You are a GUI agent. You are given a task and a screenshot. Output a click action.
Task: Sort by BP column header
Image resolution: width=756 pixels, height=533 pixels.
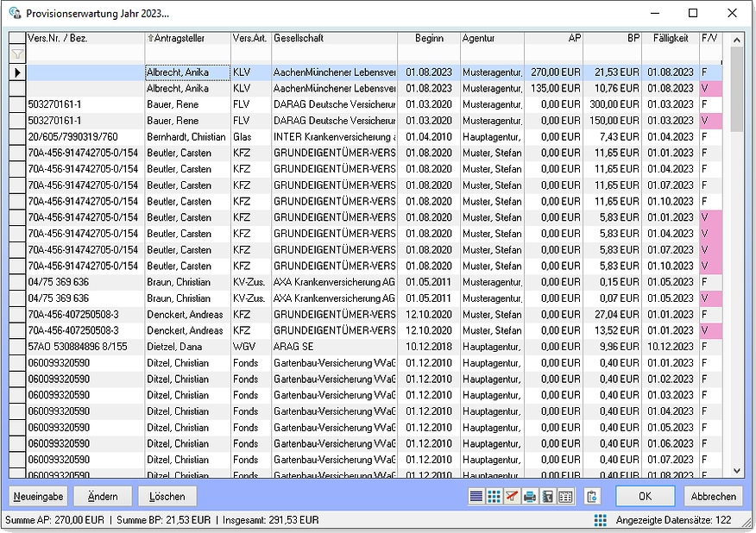point(613,38)
